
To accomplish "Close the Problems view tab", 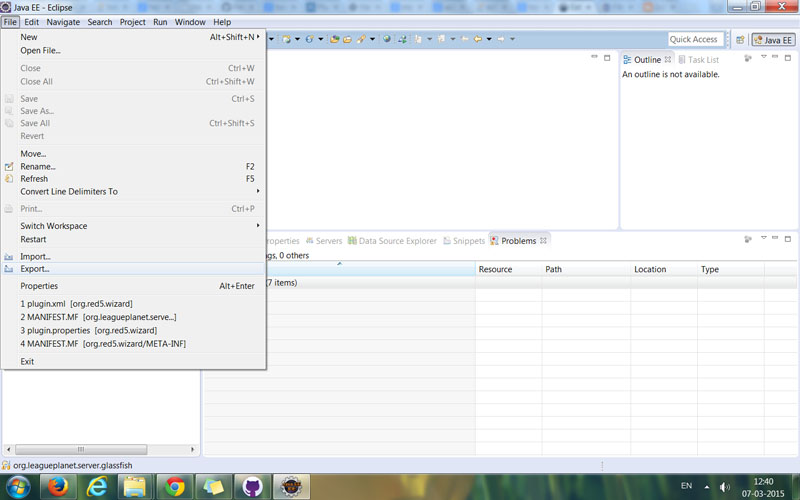I will [543, 240].
